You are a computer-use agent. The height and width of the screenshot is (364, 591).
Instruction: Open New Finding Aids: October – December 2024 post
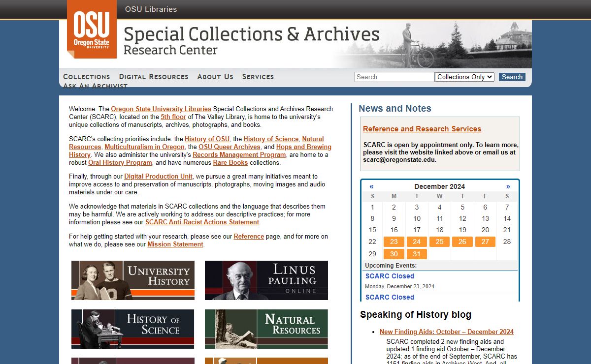click(447, 332)
